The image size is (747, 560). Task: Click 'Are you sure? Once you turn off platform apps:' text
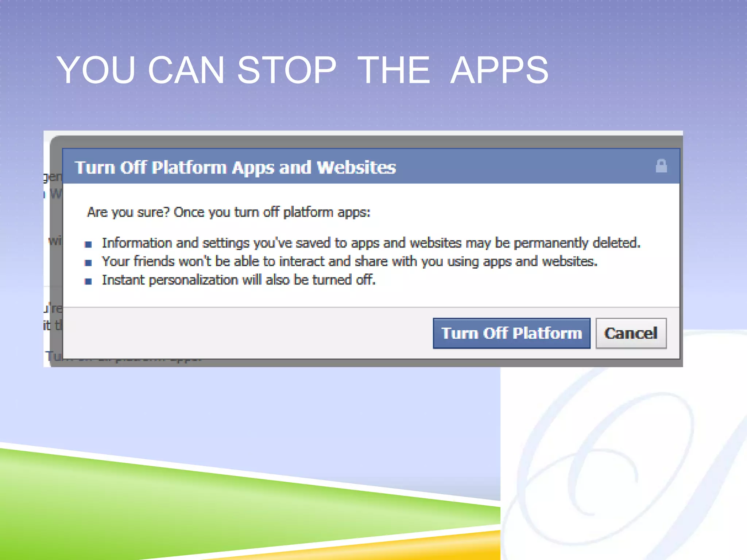229,212
